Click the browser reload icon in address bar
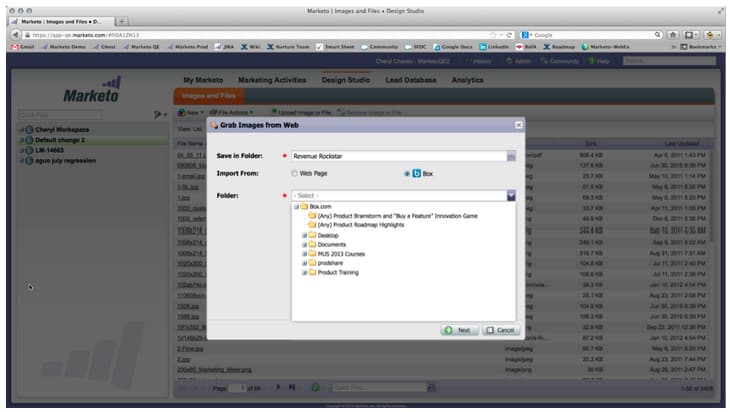Screen dimensions: 730x412 (x=509, y=35)
